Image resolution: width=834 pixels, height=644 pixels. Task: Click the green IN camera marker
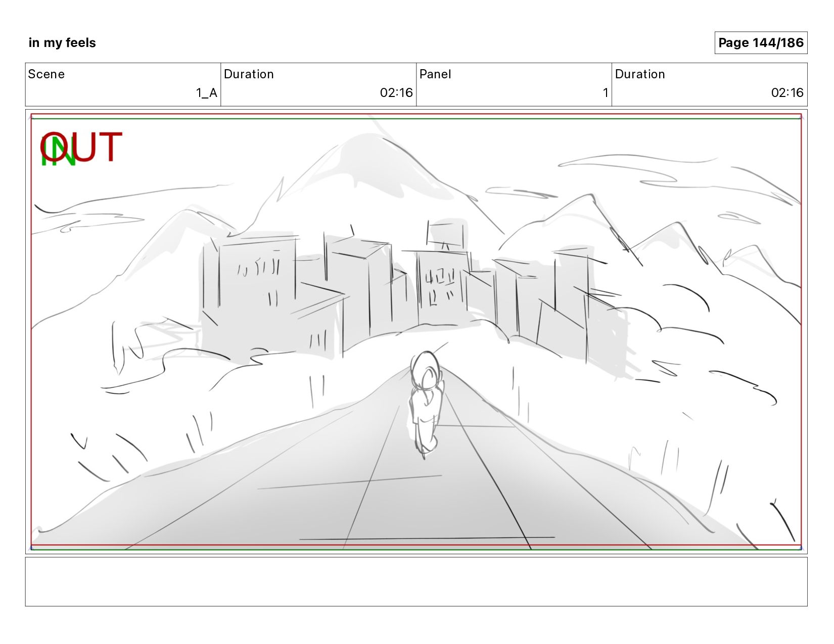(x=58, y=152)
